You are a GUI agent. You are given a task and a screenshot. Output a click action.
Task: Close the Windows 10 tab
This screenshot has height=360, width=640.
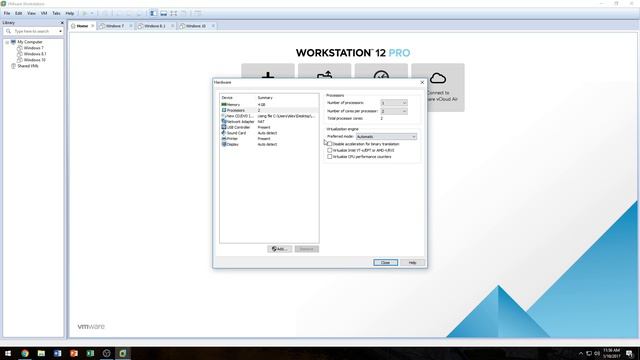click(213, 26)
